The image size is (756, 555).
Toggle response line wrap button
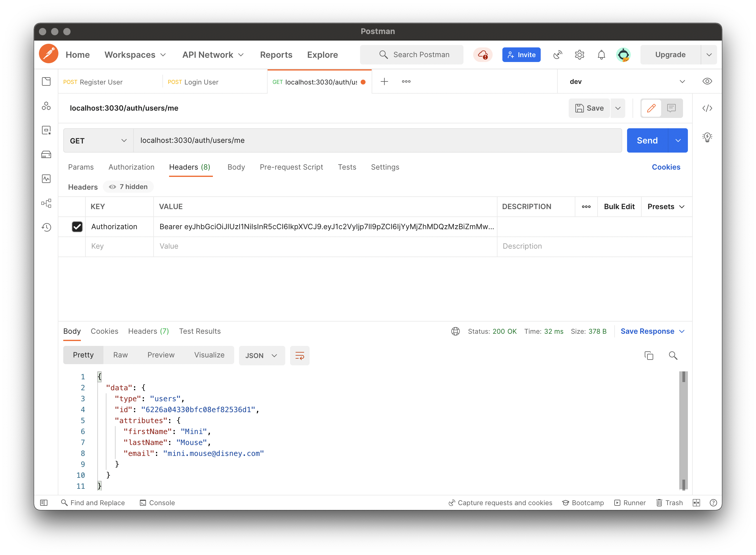[300, 355]
